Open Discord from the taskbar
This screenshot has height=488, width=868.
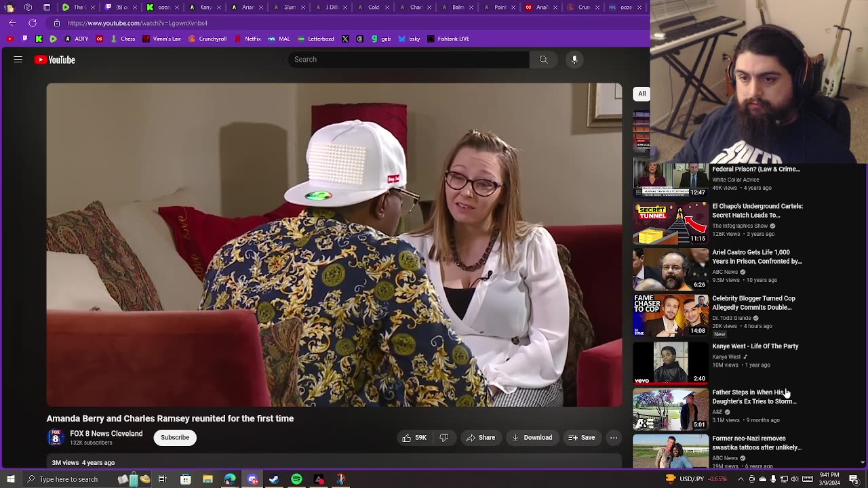tap(252, 479)
